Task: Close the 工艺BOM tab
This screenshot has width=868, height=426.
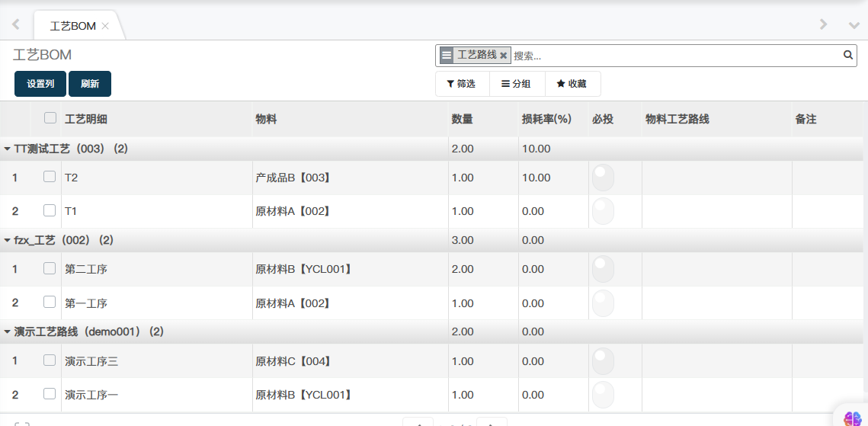Action: point(105,26)
